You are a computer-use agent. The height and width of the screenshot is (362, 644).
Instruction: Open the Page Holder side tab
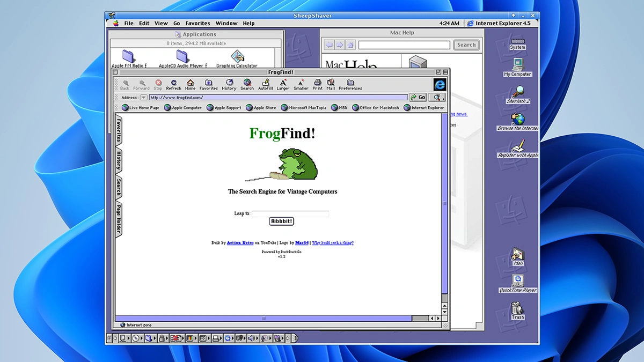tap(119, 219)
